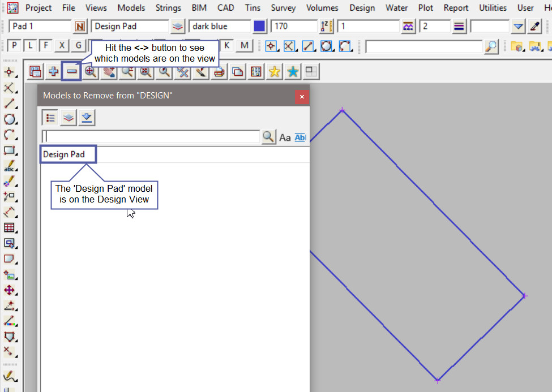Select 'Design Pad' model in the list

[64, 154]
